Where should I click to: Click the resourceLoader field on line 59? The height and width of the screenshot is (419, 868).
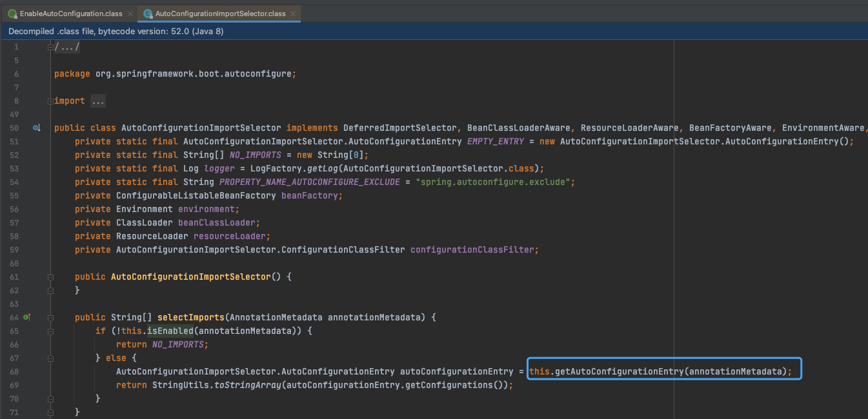pos(230,237)
